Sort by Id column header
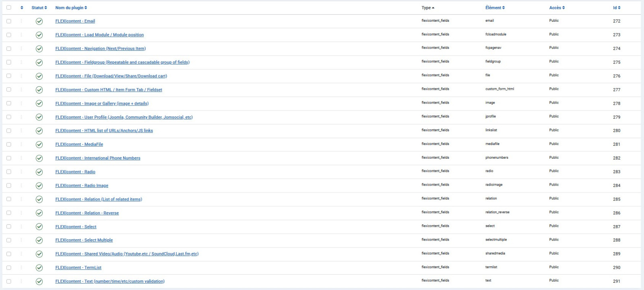 [x=617, y=8]
